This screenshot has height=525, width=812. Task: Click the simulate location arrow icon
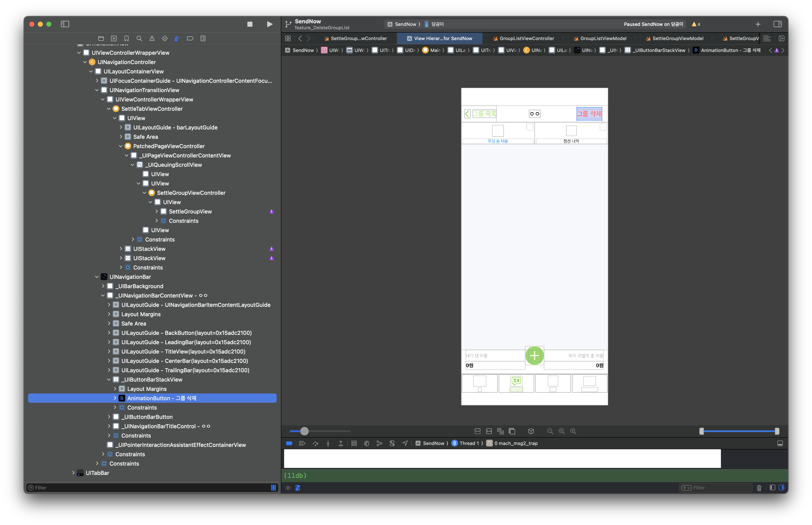point(405,443)
